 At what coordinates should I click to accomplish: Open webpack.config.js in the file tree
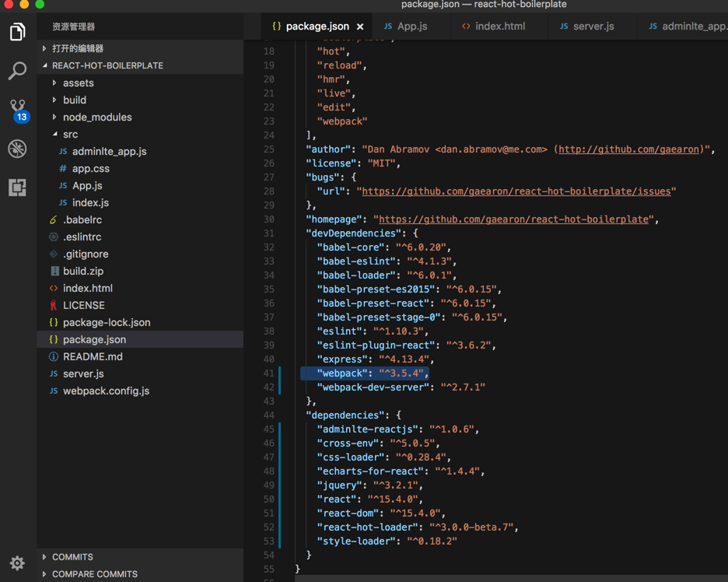(x=106, y=391)
